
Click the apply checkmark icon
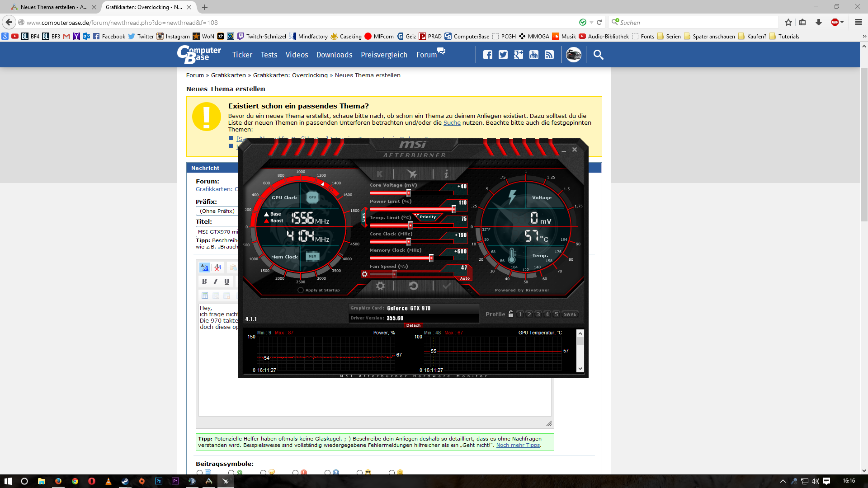(x=447, y=286)
